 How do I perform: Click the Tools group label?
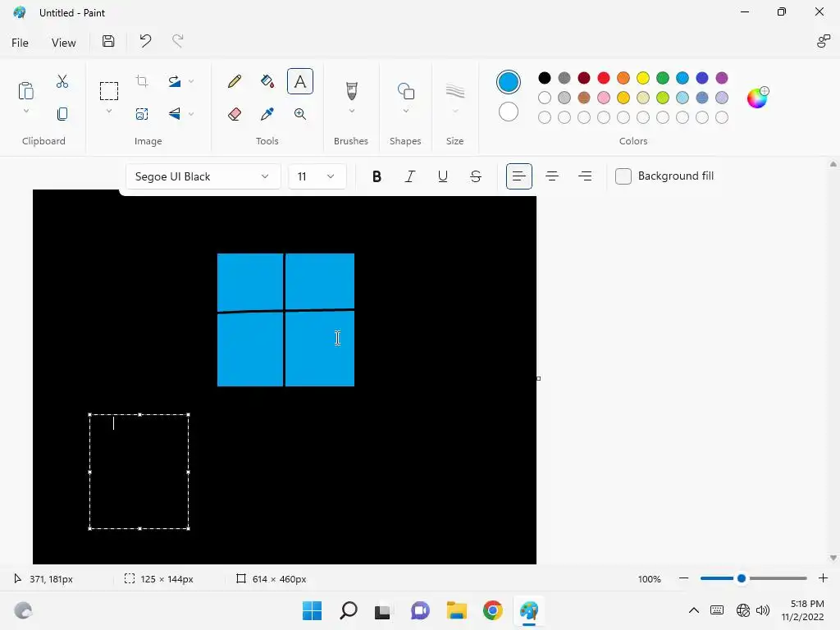[267, 141]
